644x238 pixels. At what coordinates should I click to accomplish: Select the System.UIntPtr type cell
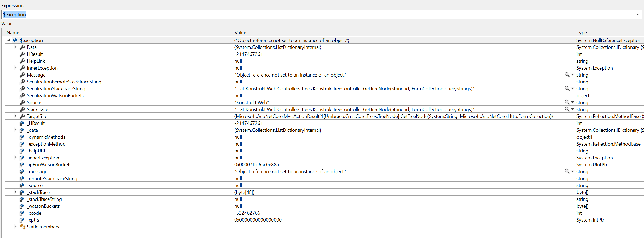592,164
